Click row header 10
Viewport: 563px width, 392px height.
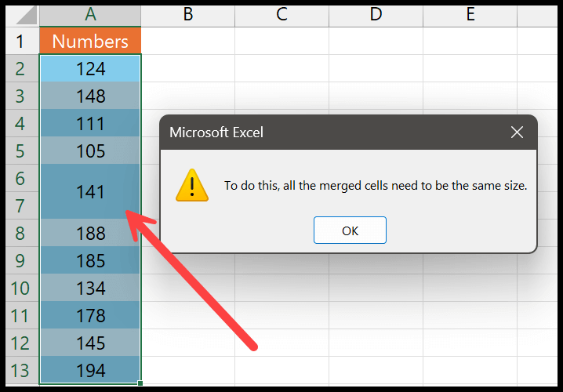[x=20, y=288]
